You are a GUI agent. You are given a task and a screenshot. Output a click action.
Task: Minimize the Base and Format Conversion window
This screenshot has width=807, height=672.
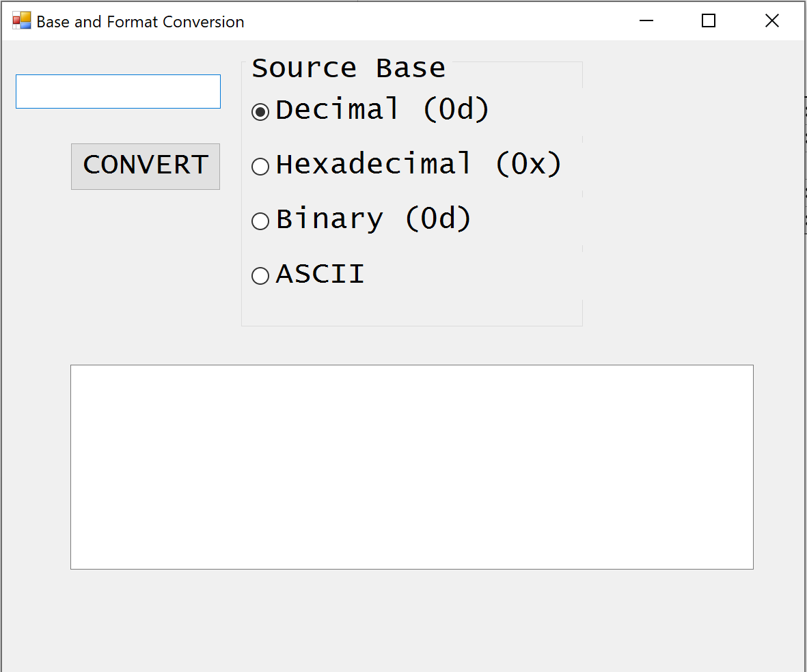tap(646, 21)
